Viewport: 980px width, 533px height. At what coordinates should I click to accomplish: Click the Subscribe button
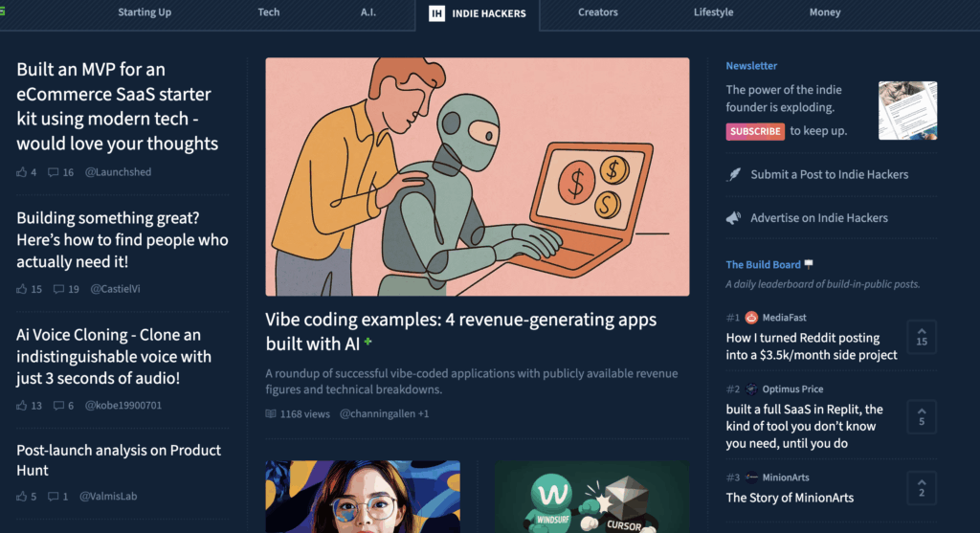(755, 131)
